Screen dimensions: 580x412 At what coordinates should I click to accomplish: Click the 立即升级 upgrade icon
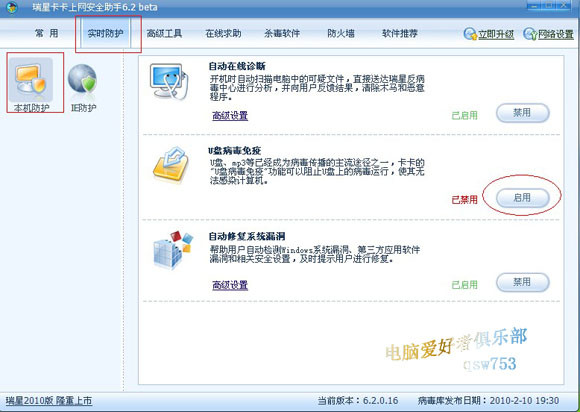click(x=470, y=34)
